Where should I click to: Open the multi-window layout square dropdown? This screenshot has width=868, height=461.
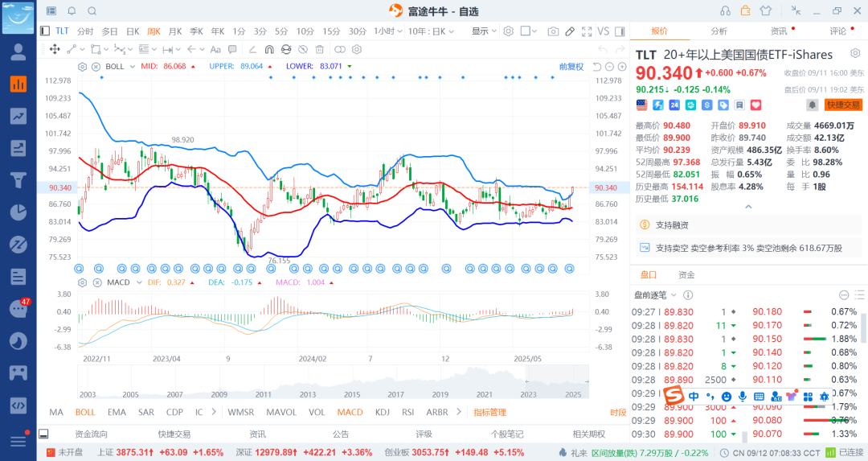click(x=529, y=31)
